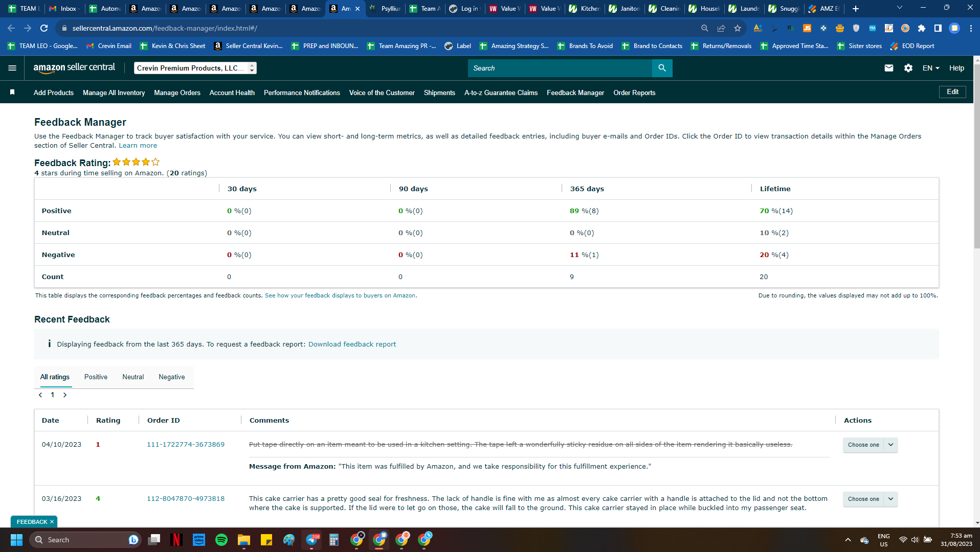
Task: Click Download feedback report link
Action: (352, 344)
